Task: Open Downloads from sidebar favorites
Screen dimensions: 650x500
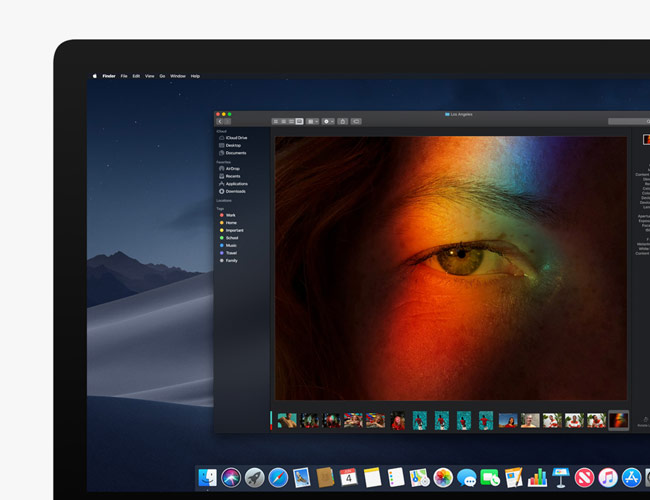Action: point(235,191)
